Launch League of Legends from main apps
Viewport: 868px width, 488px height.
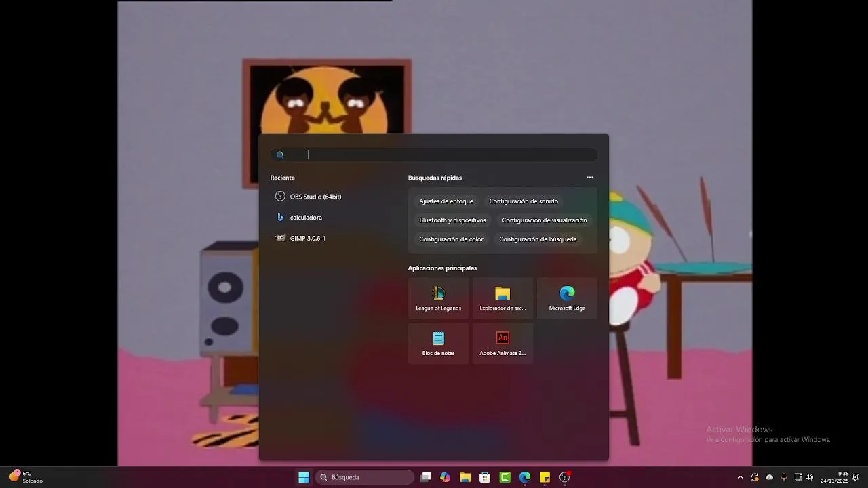tap(438, 298)
